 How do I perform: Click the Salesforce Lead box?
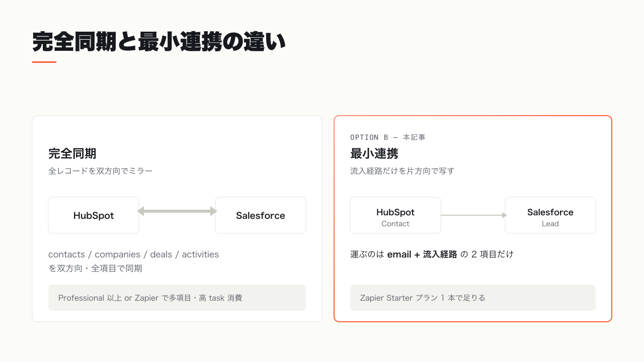coord(550,215)
